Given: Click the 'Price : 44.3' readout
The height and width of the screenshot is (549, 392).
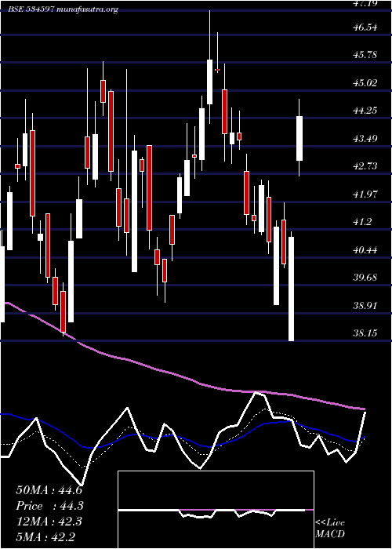Looking at the screenshot, I should coord(49,506).
